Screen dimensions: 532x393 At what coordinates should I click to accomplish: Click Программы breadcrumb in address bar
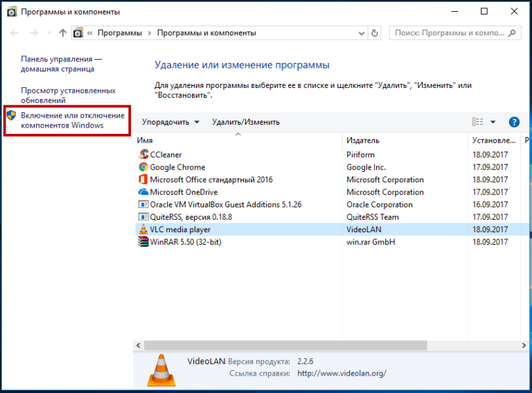[120, 33]
